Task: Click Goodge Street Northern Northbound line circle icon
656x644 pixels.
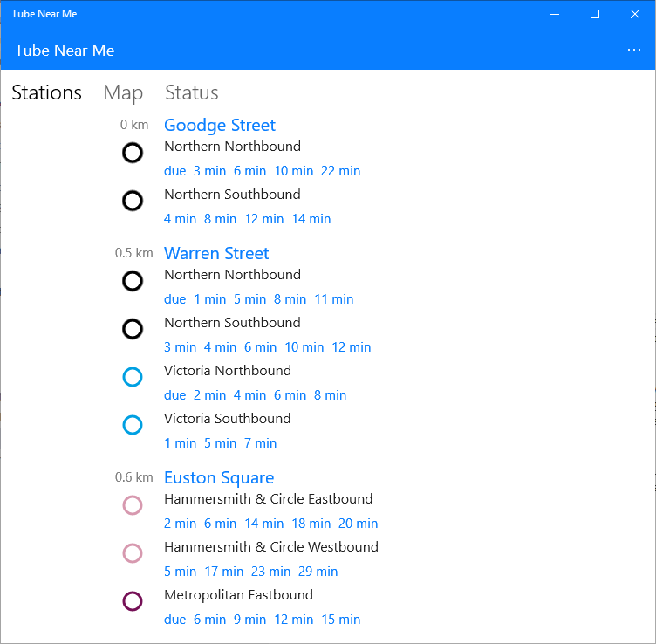Action: coord(133,154)
